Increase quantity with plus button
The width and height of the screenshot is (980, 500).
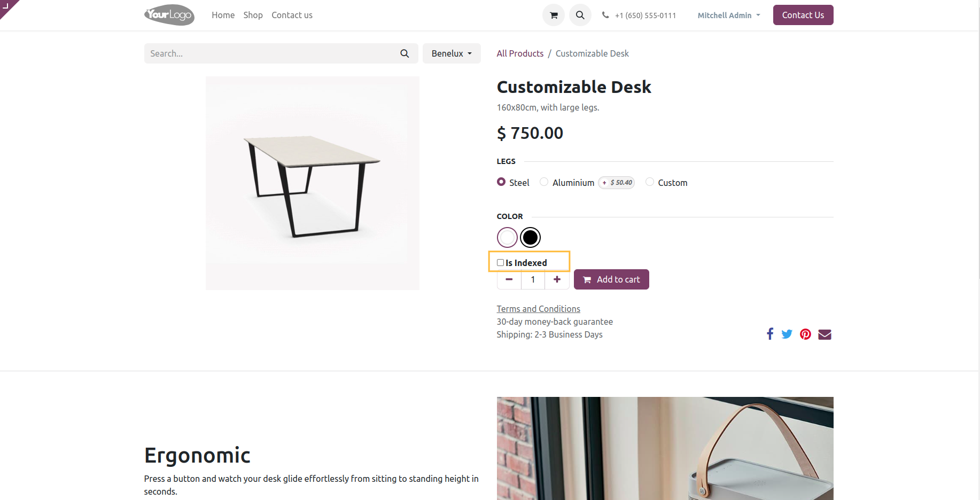[557, 279]
